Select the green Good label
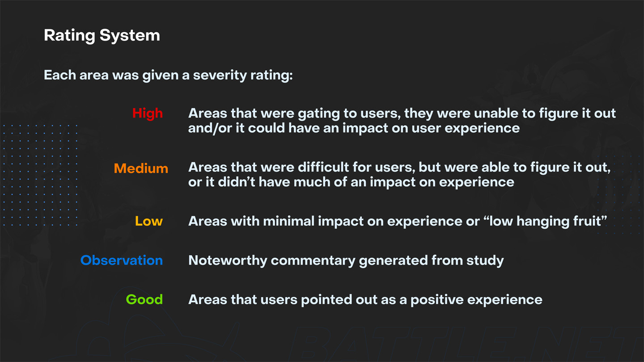The width and height of the screenshot is (644, 362). pyautogui.click(x=144, y=299)
